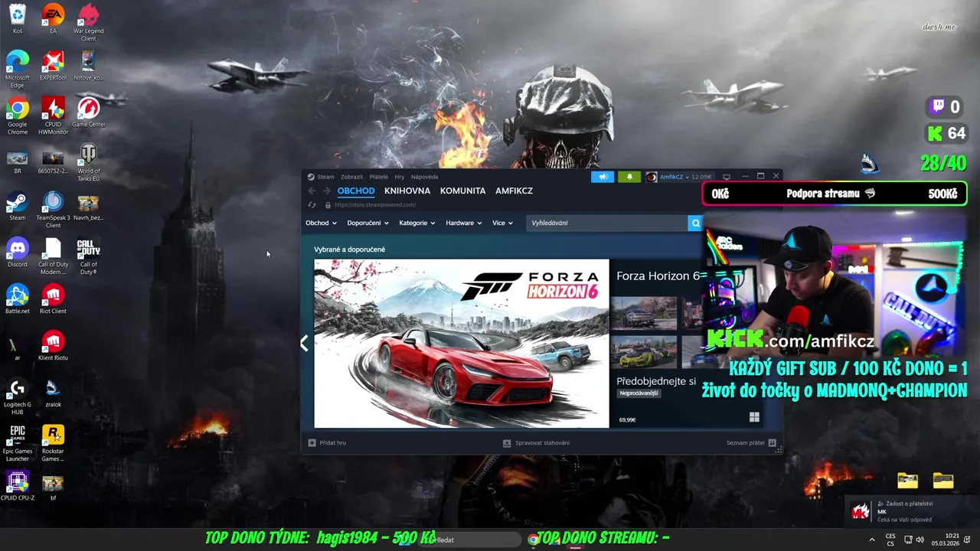Open the Nápověda menu
This screenshot has height=551, width=980.
point(424,177)
